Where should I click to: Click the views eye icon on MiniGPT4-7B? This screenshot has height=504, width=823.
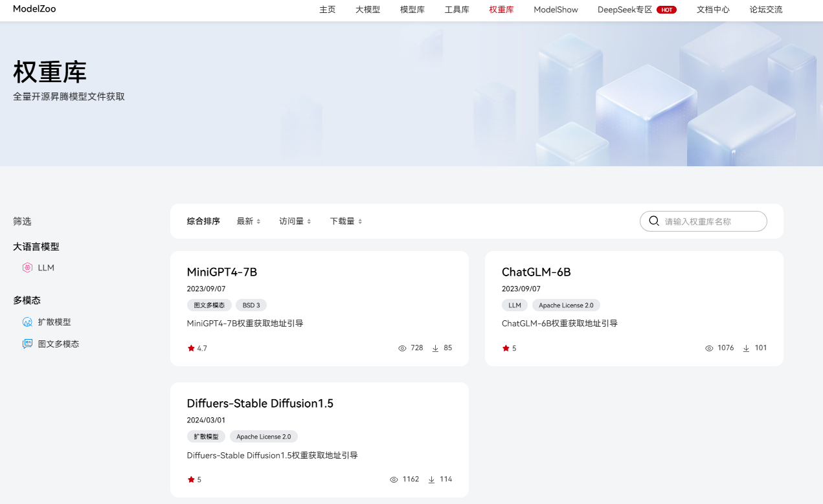point(402,348)
